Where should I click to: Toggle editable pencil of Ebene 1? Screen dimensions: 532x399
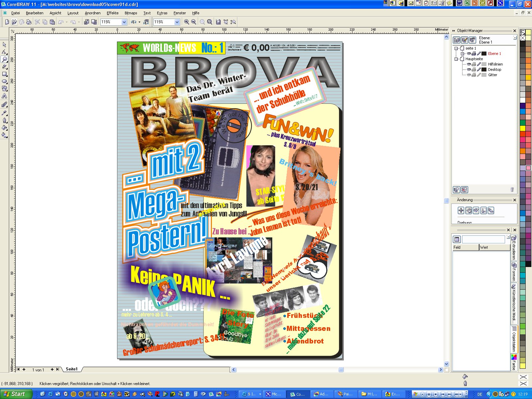479,54
